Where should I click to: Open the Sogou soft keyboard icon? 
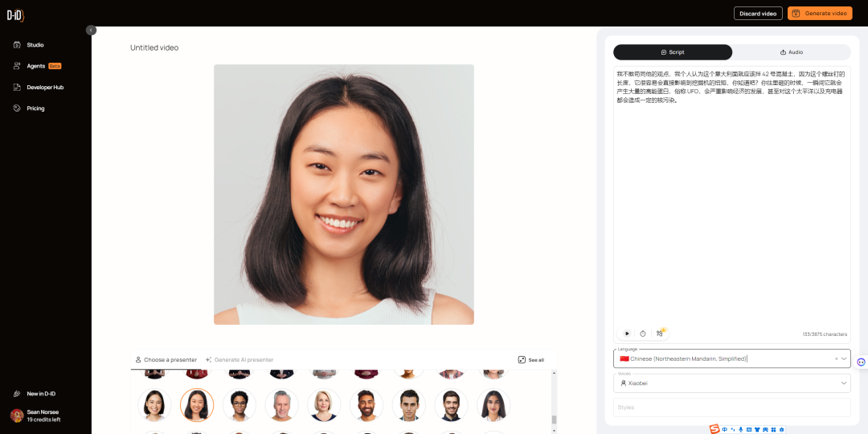(x=749, y=429)
